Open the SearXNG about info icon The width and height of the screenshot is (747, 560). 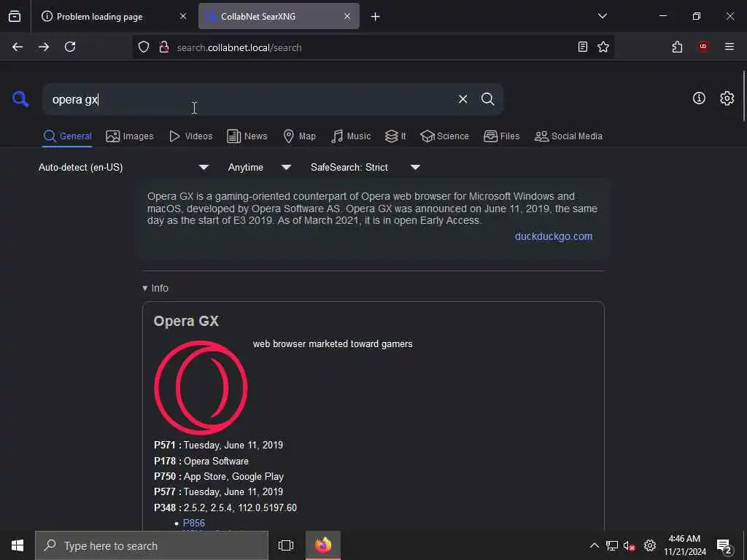coord(699,98)
